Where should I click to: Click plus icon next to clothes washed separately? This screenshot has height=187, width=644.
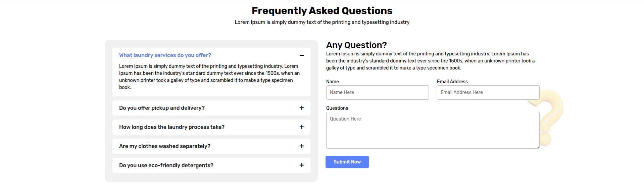(301, 146)
